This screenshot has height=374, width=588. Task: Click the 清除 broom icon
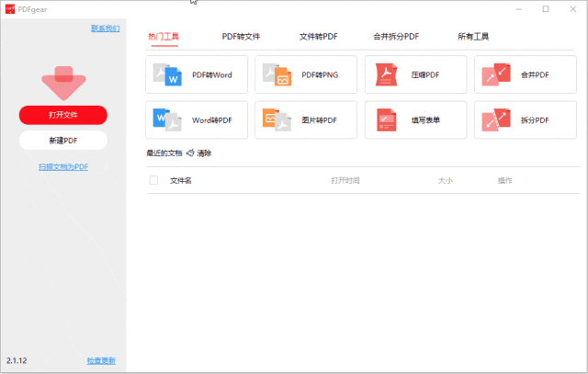tap(190, 153)
